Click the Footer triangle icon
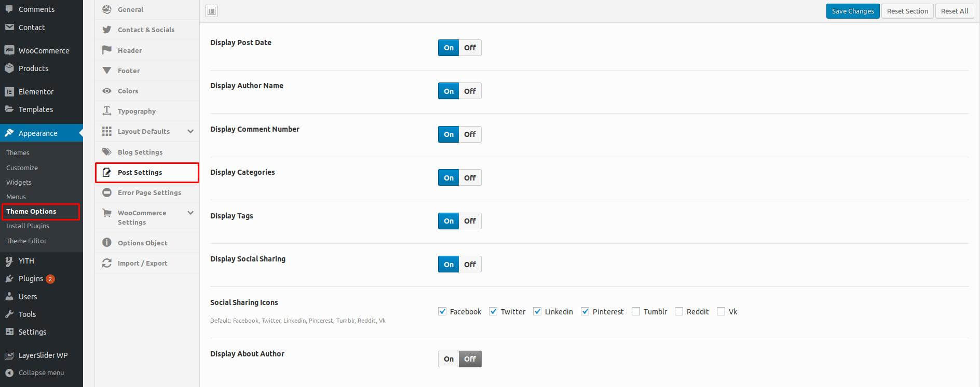This screenshot has width=980, height=387. coord(106,70)
